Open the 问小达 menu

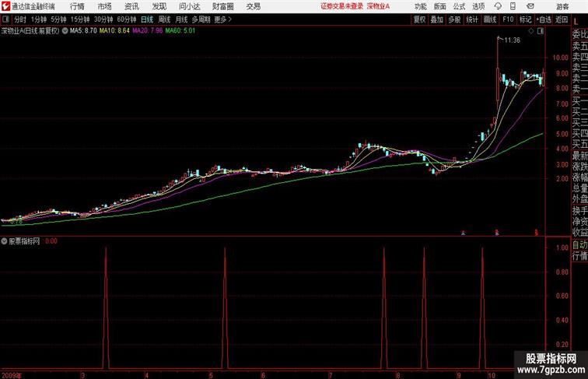189,6
